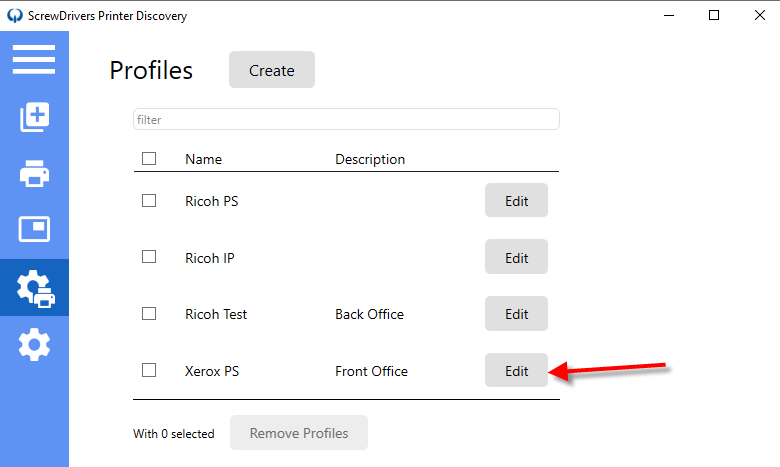Edit the Ricoh PS profile
This screenshot has height=467, width=780.
(x=516, y=200)
